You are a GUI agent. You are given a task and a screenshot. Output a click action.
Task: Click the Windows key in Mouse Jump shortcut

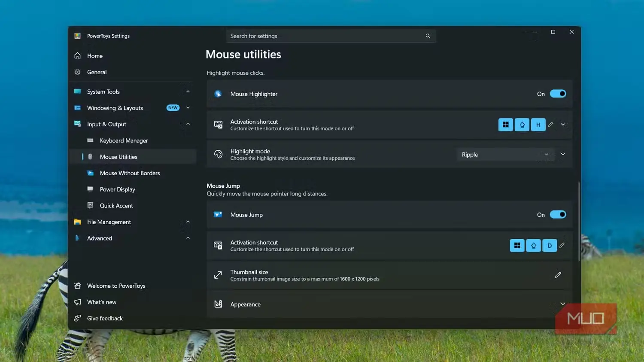[517, 245]
